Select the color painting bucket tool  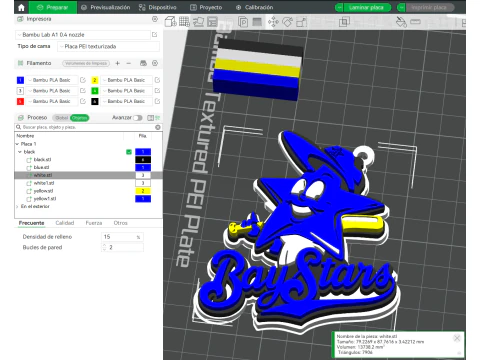tap(401, 22)
